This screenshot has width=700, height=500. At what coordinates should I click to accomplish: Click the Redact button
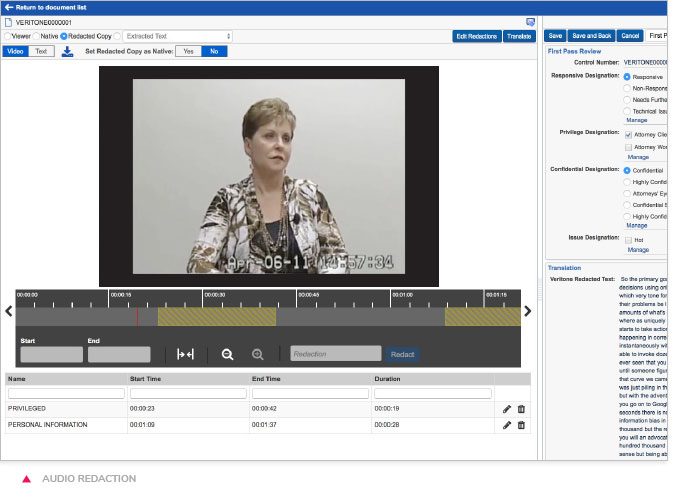coord(402,354)
